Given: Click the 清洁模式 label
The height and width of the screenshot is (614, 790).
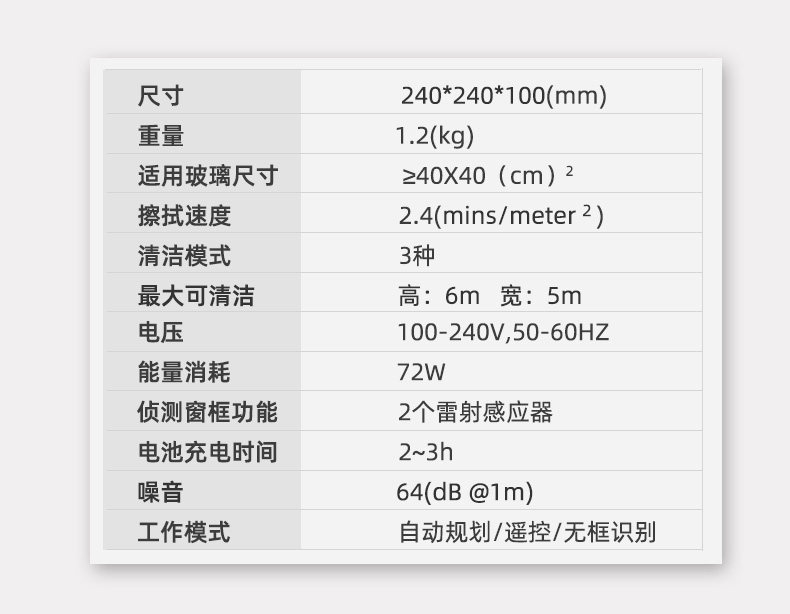Looking at the screenshot, I should coord(184,255).
